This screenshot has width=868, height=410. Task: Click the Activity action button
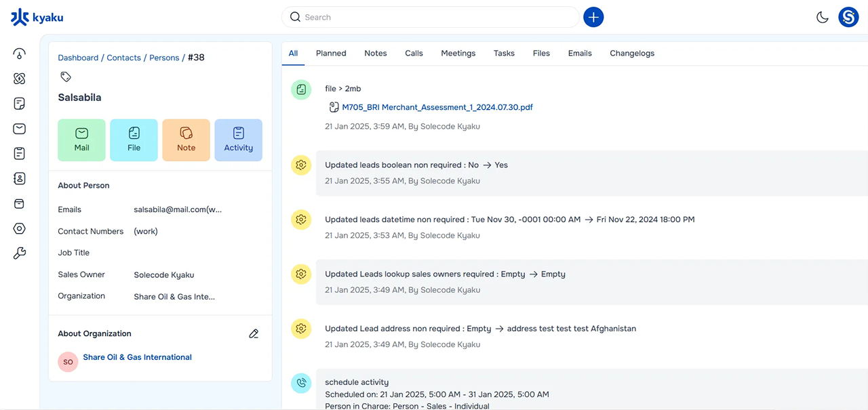point(238,140)
